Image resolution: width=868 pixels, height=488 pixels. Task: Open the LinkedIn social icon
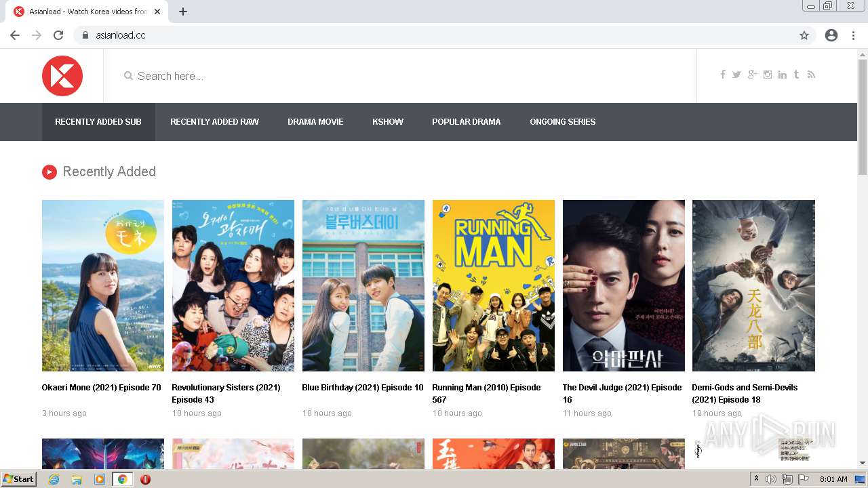(x=783, y=75)
